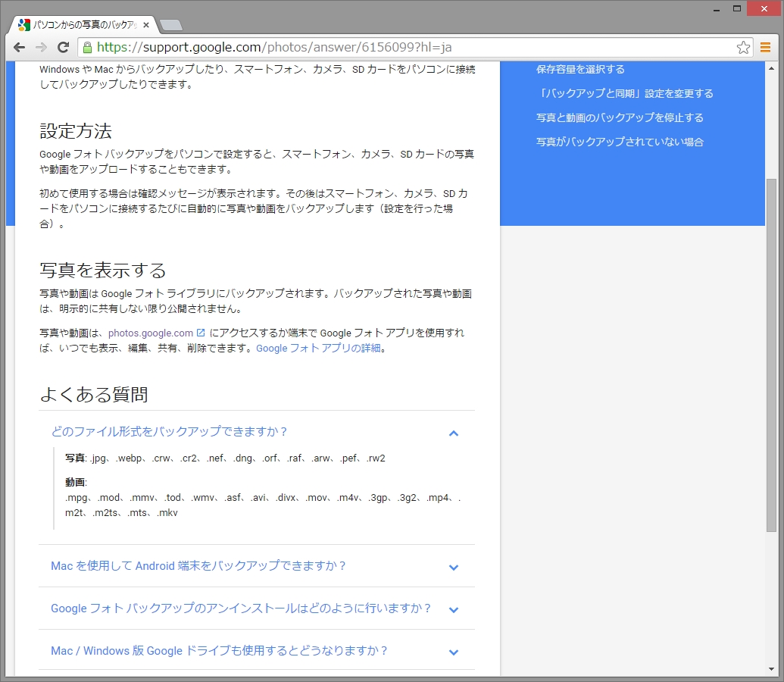Image resolution: width=784 pixels, height=682 pixels.
Task: Go back using the browser back arrow
Action: click(x=19, y=48)
